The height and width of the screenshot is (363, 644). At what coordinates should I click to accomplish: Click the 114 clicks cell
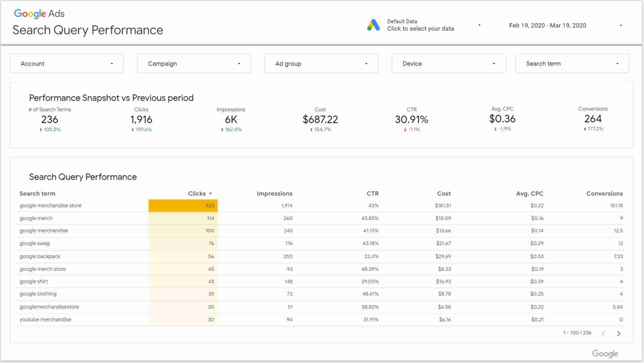coord(183,218)
